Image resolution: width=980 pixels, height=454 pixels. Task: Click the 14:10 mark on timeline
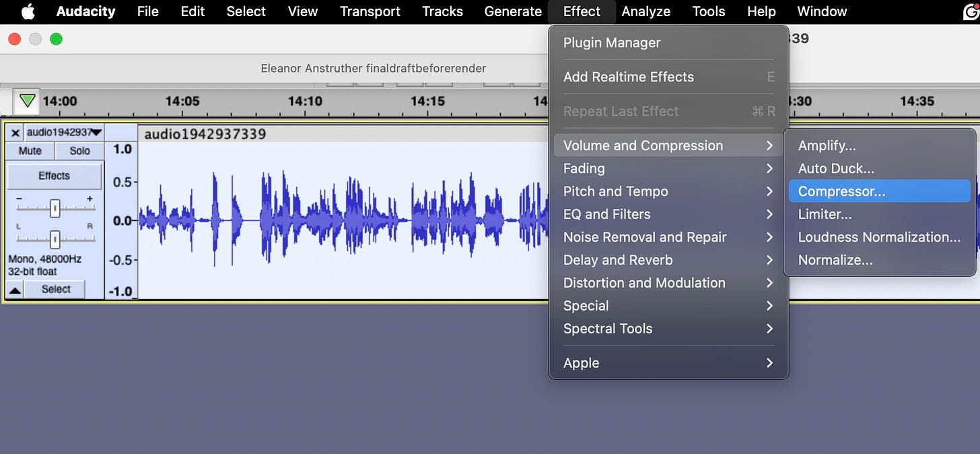click(x=305, y=102)
